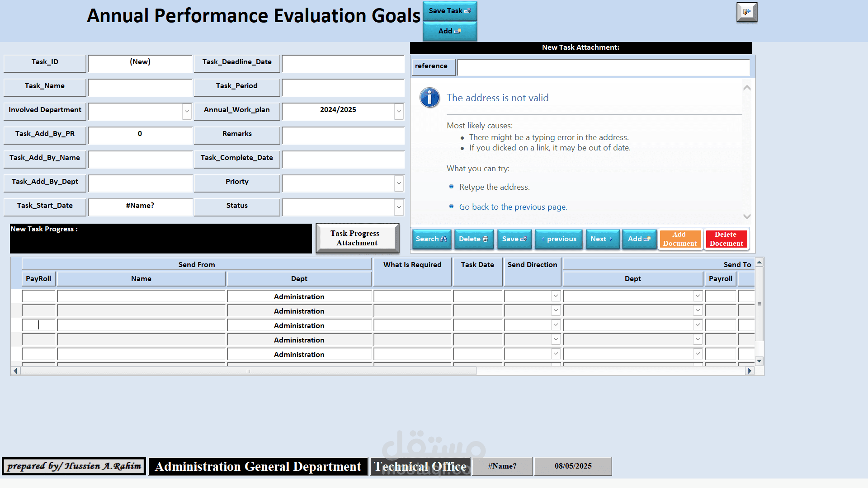This screenshot has width=868, height=488.
Task: Click the blue information icon
Action: point(429,98)
